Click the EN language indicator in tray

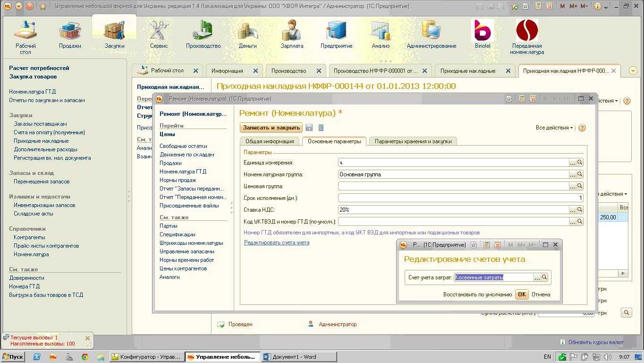(x=547, y=357)
